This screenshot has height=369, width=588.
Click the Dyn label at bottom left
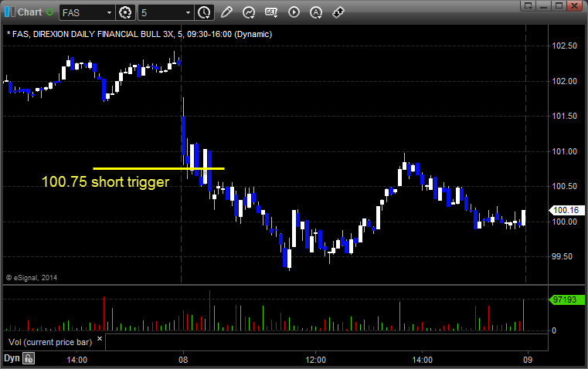(12, 358)
